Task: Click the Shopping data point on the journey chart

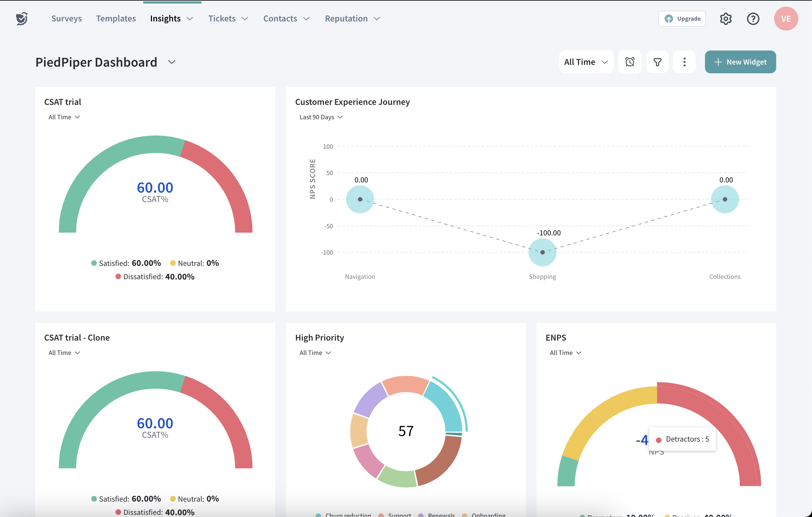Action: (x=542, y=252)
